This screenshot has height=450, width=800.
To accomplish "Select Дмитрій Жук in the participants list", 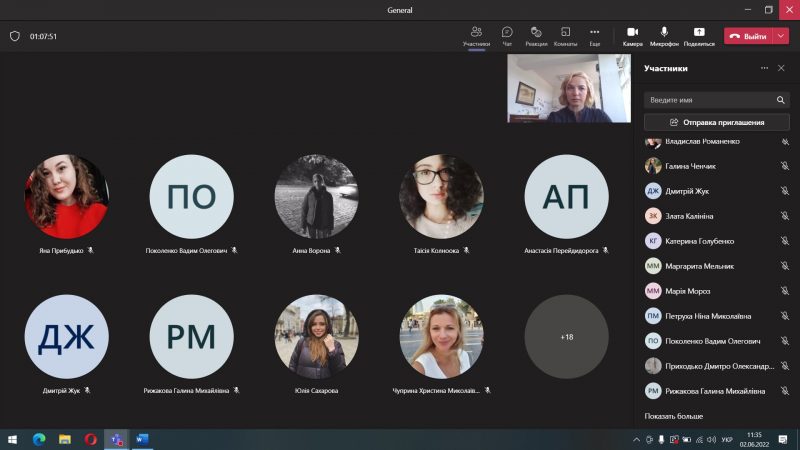I will [x=691, y=191].
